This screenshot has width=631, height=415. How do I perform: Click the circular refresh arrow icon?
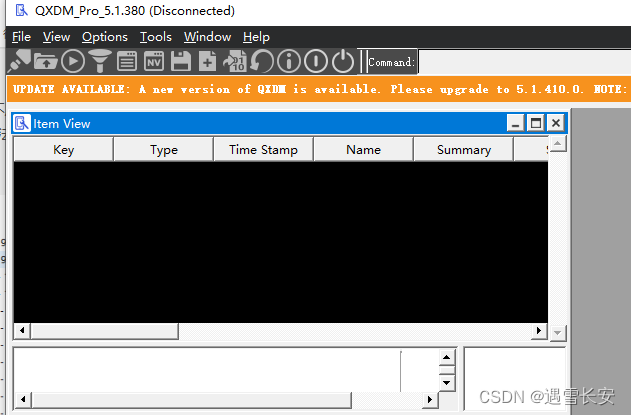point(262,62)
